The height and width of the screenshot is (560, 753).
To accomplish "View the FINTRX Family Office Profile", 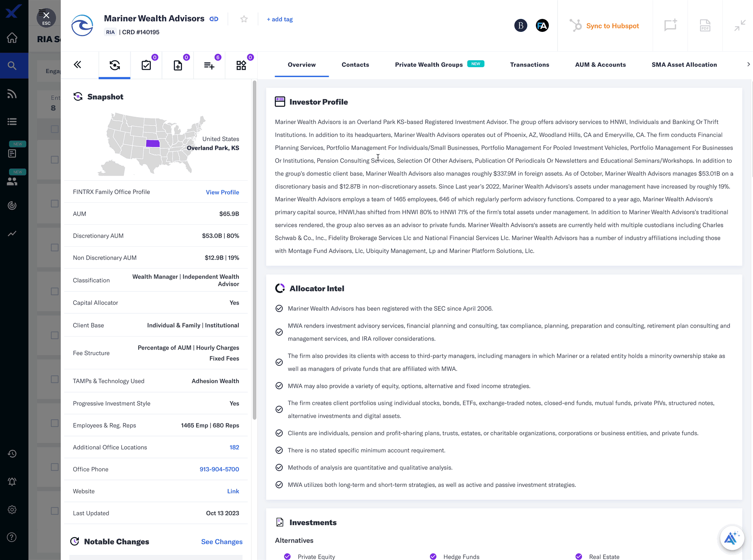I will (222, 192).
